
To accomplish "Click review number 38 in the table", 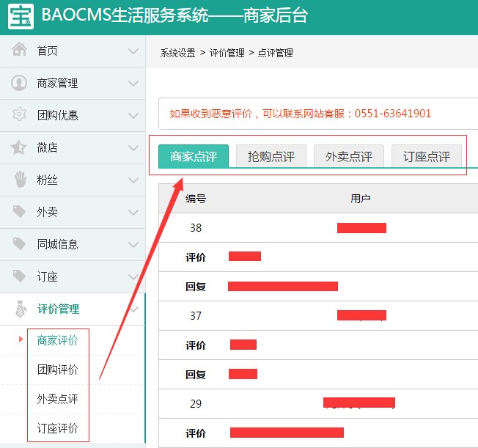I will (x=196, y=228).
